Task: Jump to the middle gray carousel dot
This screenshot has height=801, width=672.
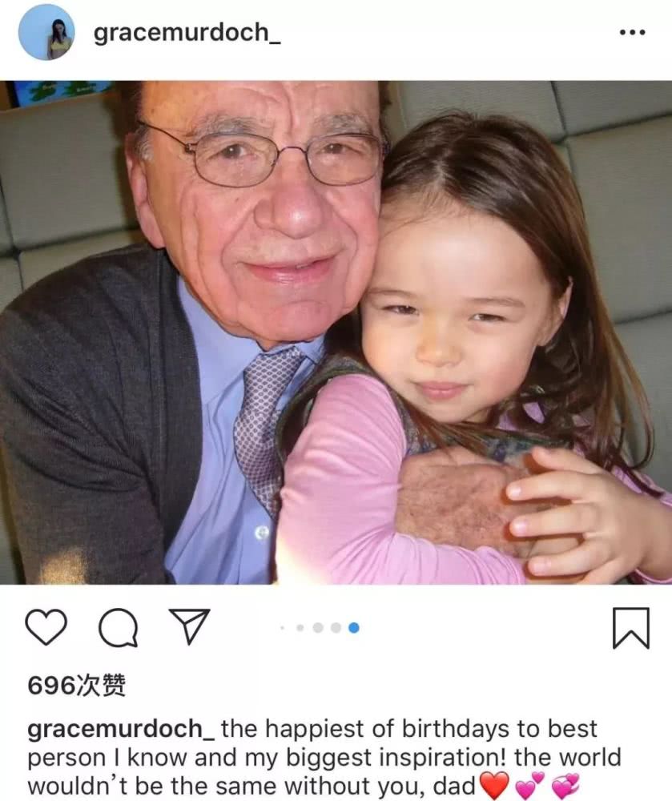Action: tap(318, 627)
